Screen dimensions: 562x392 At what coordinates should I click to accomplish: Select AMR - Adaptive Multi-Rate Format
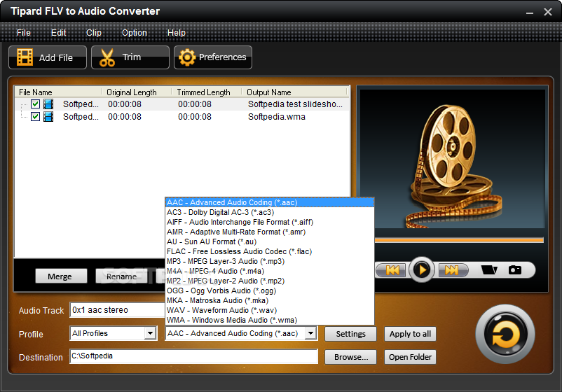click(x=270, y=232)
